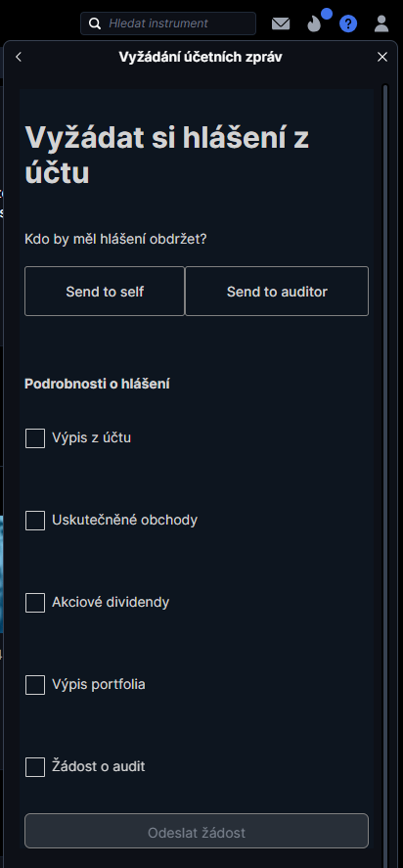
Task: Click the magnifier search icon
Action: [x=95, y=23]
